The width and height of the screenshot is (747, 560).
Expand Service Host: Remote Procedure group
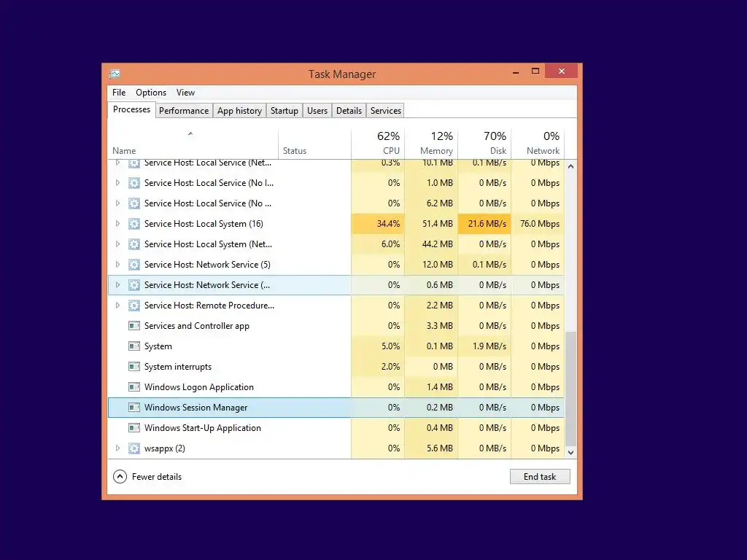click(117, 306)
